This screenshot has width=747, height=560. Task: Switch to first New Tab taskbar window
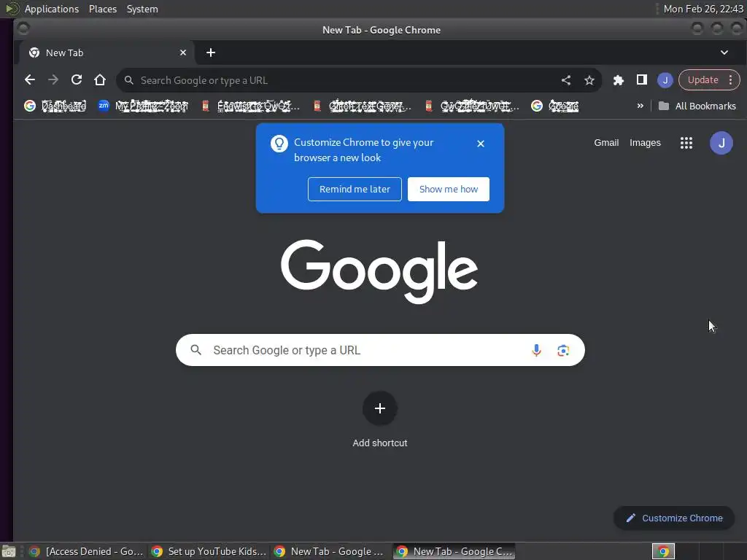331,551
